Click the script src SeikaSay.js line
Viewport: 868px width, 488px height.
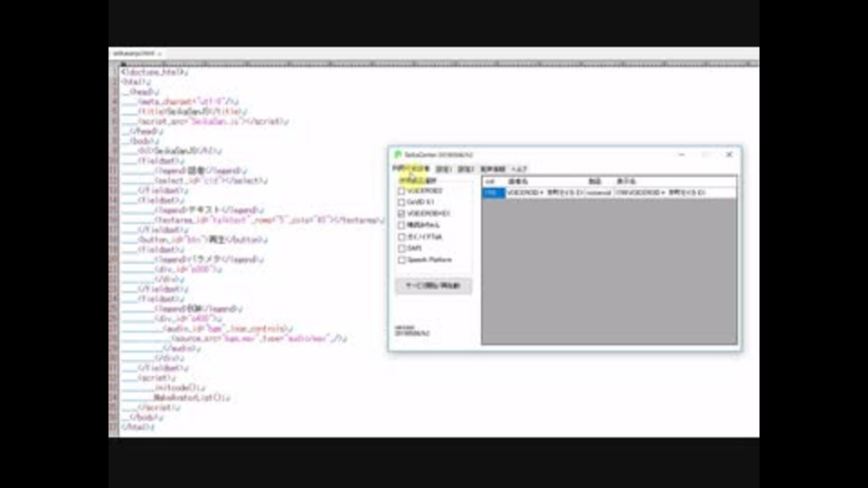click(213, 121)
